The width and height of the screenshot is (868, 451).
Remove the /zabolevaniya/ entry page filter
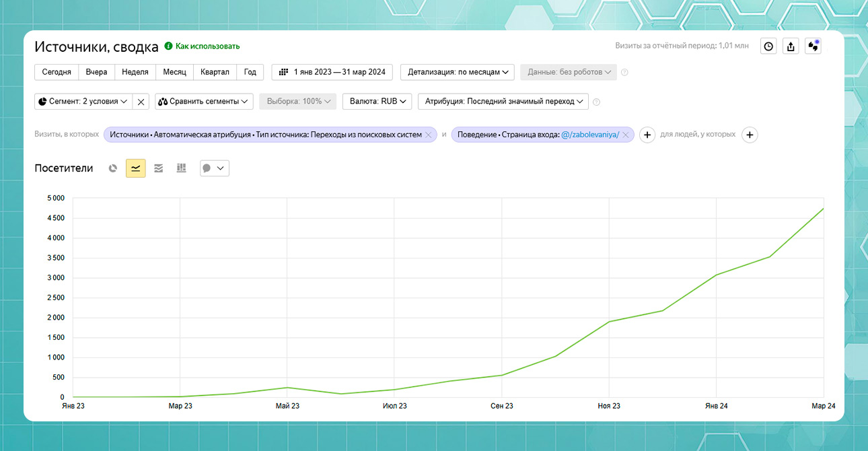click(x=625, y=135)
